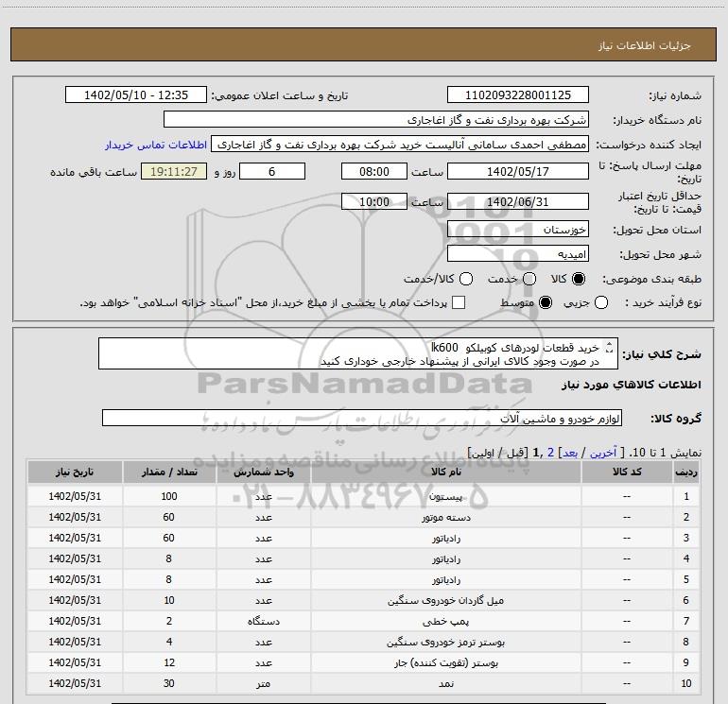The height and width of the screenshot is (704, 728).
Task: Click response deadline date 1402/05/17
Action: point(518,171)
